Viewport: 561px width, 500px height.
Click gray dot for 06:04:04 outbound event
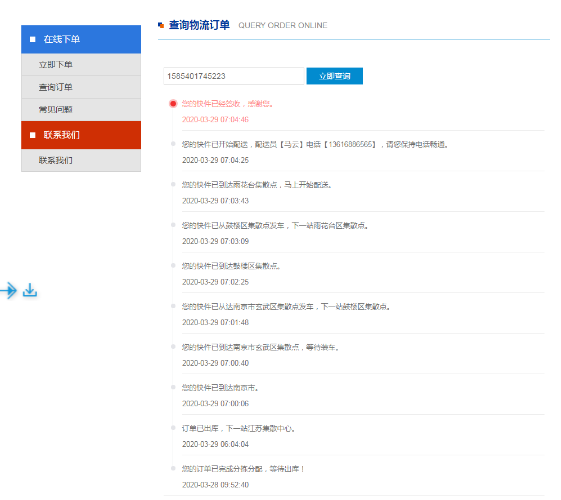pos(173,428)
